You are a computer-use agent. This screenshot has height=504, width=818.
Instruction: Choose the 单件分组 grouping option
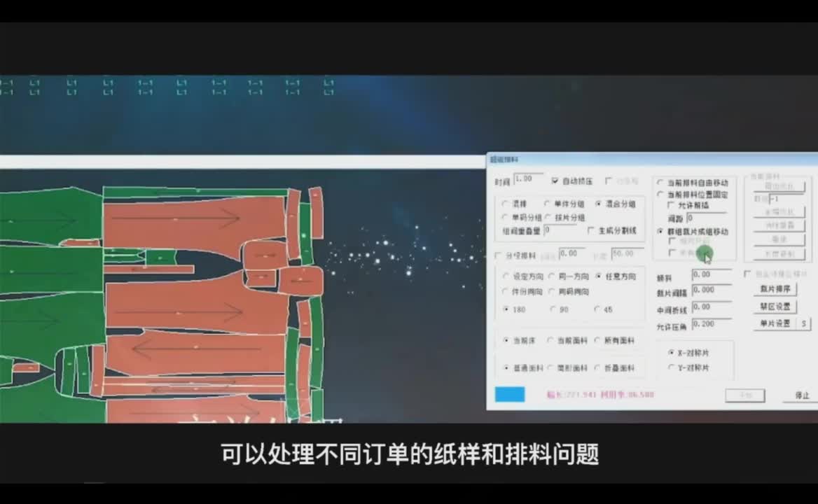point(548,204)
